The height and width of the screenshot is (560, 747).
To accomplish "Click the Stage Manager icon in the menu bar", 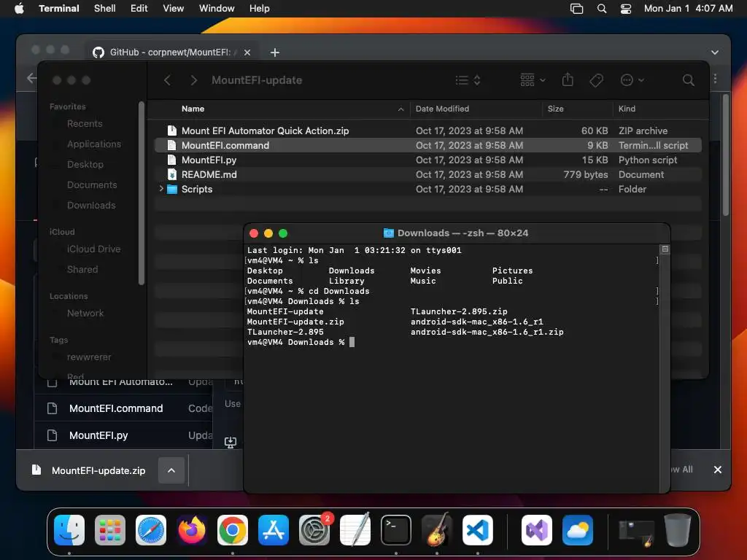I will (x=576, y=9).
